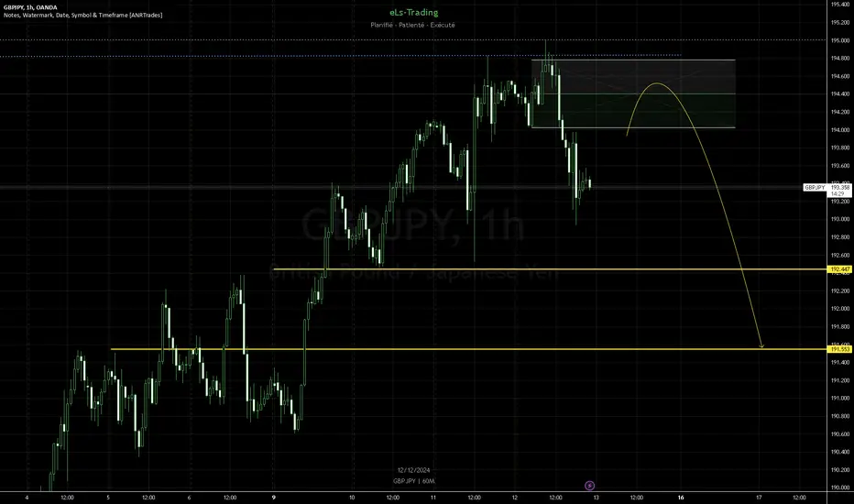Image resolution: width=854 pixels, height=504 pixels.
Task: Click date label 11 on time axis
Action: pos(433,498)
